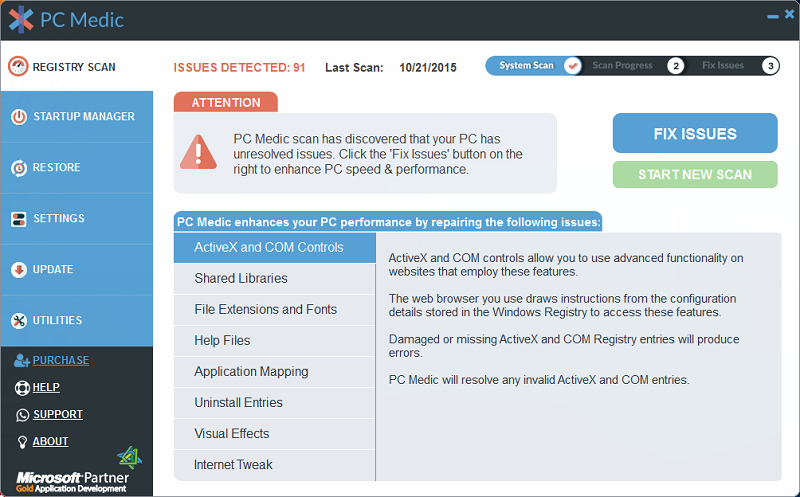Click the Support phone icon
The width and height of the screenshot is (800, 497).
pyautogui.click(x=22, y=415)
